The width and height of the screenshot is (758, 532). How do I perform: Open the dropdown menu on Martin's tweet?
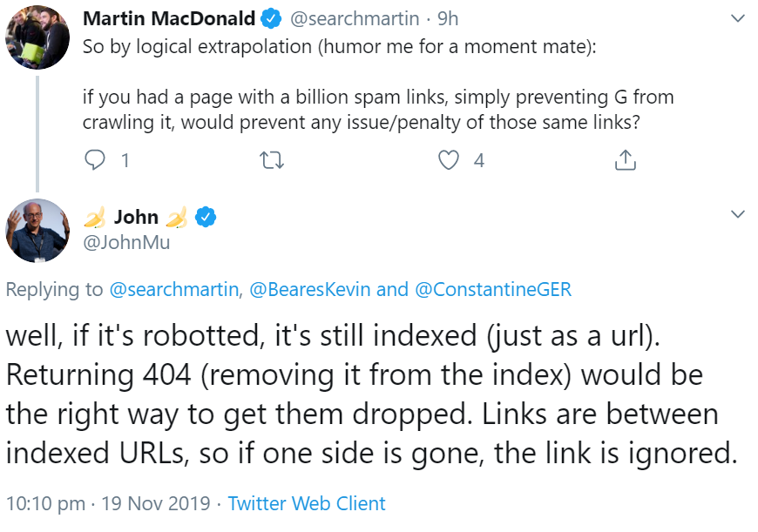click(x=739, y=17)
